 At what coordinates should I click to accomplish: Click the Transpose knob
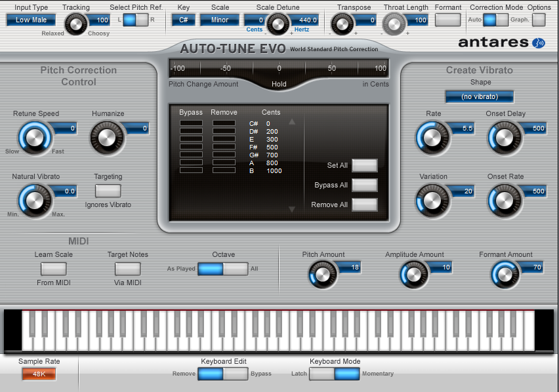[x=342, y=24]
